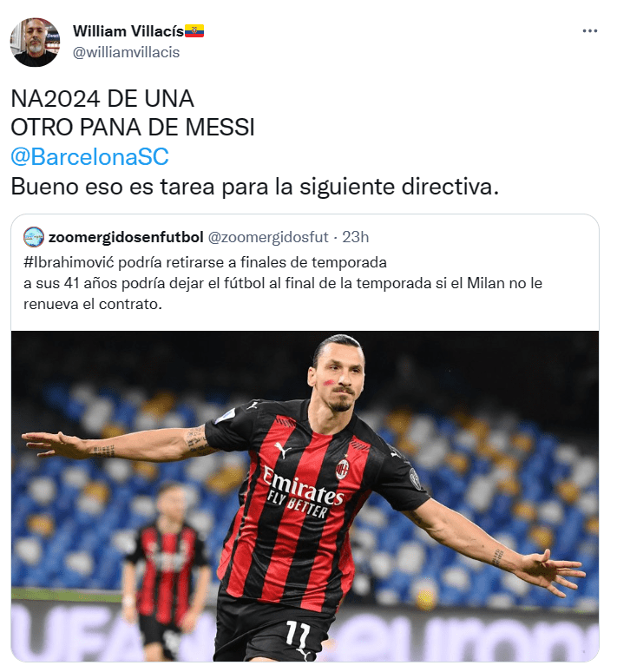Open the @williamvillacis handle
Screen dimensions: 617x672
[x=126, y=52]
